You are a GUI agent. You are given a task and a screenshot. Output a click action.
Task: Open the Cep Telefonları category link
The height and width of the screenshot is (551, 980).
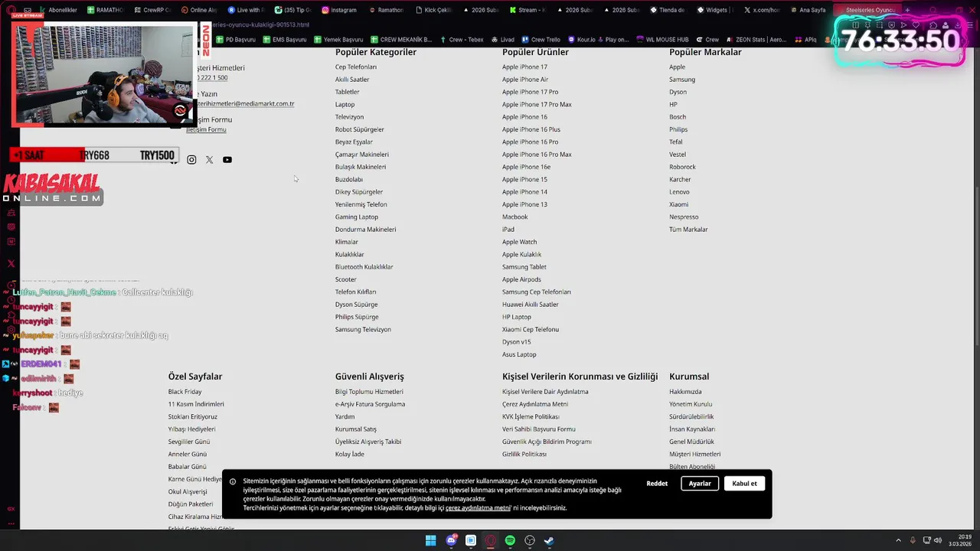pyautogui.click(x=356, y=67)
